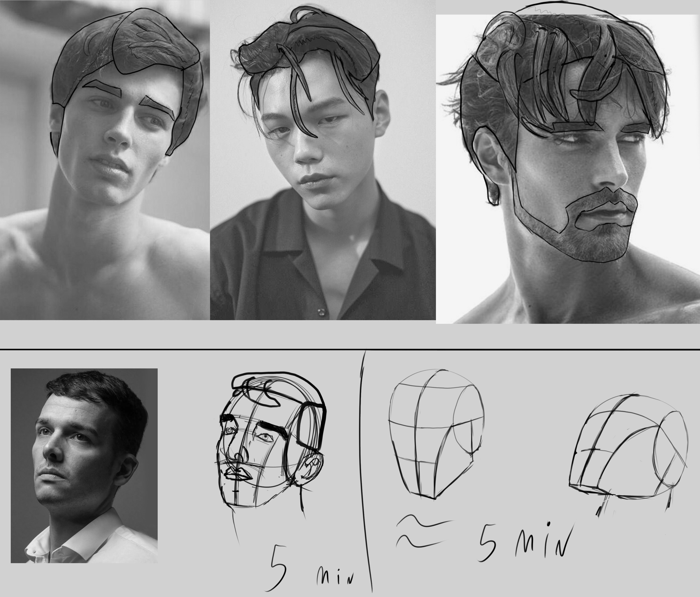700x597 pixels.
Task: Select the bottom-left portrait of man in white shirt
Action: pos(84,465)
